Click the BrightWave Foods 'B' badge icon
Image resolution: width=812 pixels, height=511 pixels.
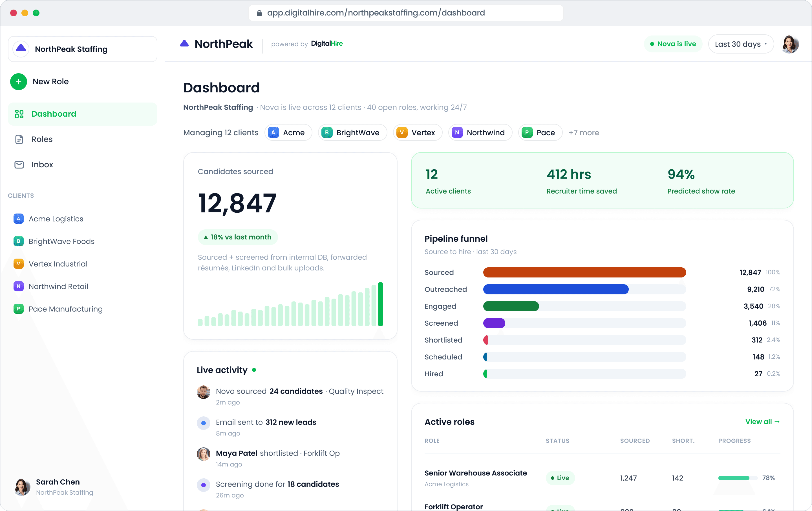[19, 241]
